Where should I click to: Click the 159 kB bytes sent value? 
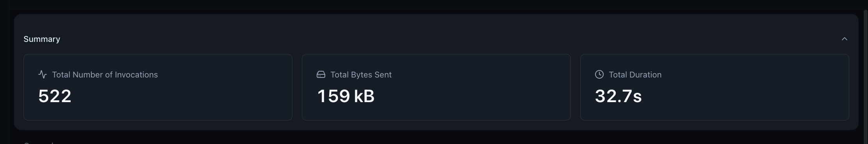pyautogui.click(x=346, y=96)
